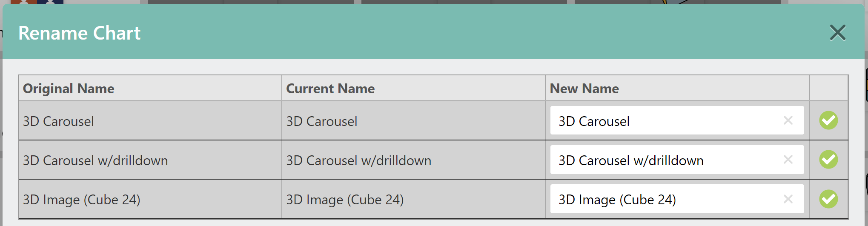This screenshot has height=226, width=868.
Task: Close the Rename Chart dialog
Action: 837,32
